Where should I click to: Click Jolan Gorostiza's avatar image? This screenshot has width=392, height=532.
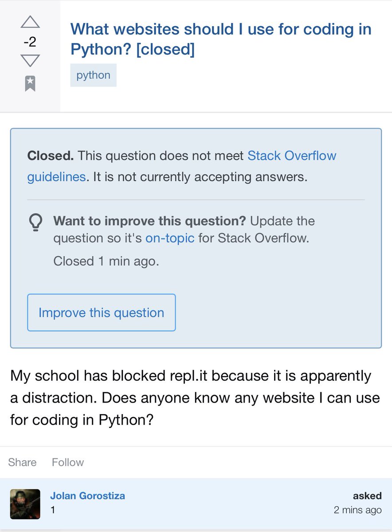pyautogui.click(x=25, y=504)
